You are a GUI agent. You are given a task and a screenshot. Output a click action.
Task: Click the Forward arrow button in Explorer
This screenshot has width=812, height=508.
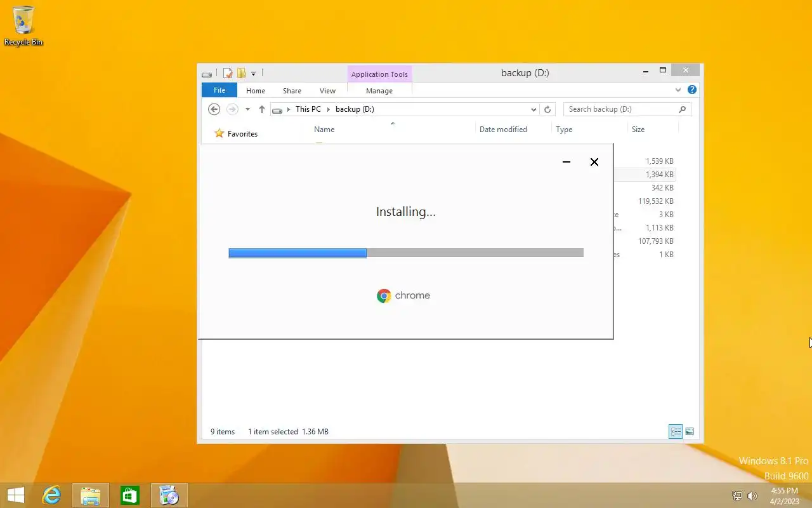coord(232,109)
